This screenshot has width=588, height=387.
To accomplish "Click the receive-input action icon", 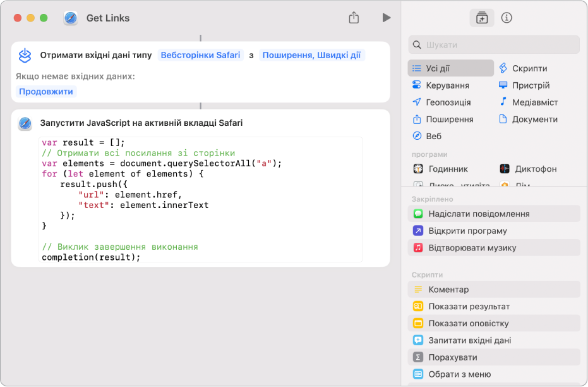I will point(25,55).
